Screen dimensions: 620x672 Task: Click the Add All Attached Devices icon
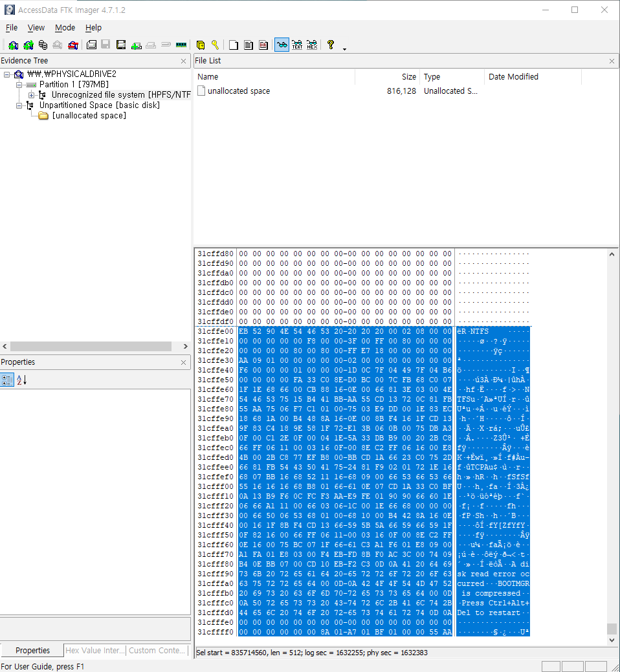pyautogui.click(x=28, y=45)
